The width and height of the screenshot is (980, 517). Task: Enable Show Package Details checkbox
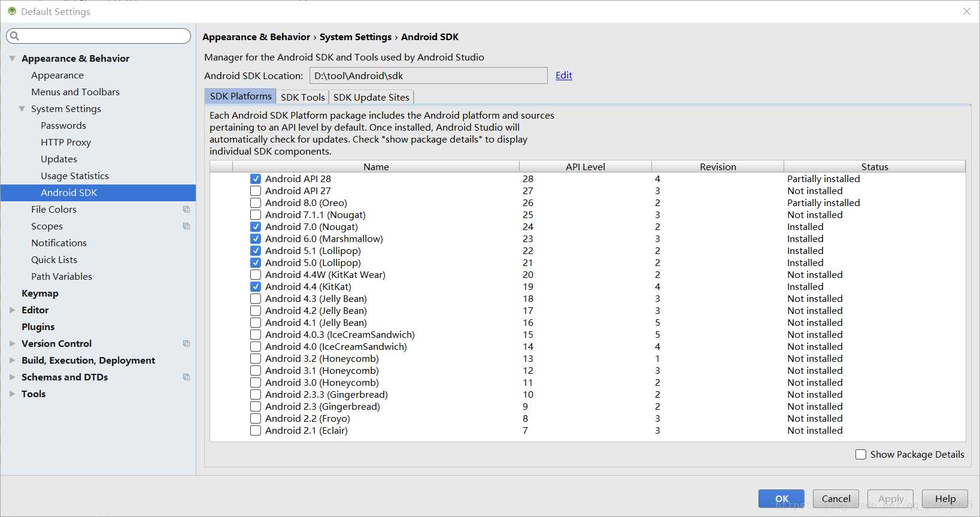pyautogui.click(x=861, y=454)
